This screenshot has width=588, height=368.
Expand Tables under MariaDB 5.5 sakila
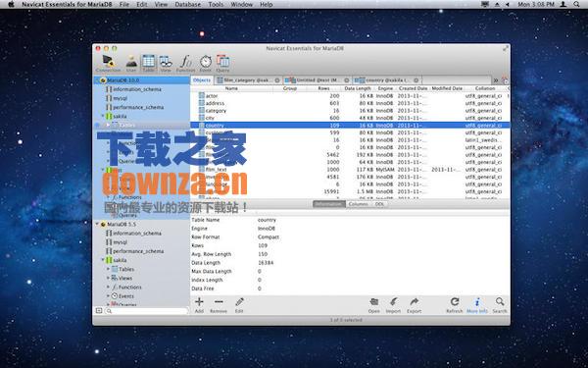(108, 269)
